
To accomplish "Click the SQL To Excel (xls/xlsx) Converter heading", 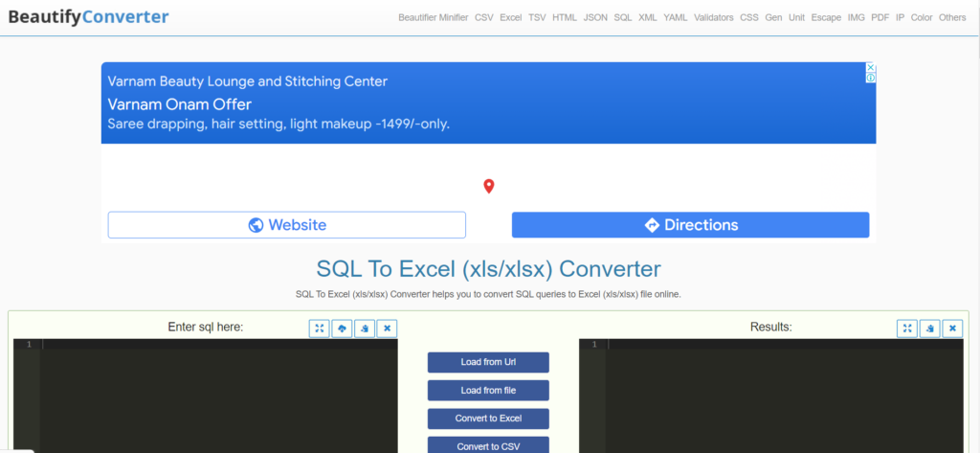I will point(488,269).
